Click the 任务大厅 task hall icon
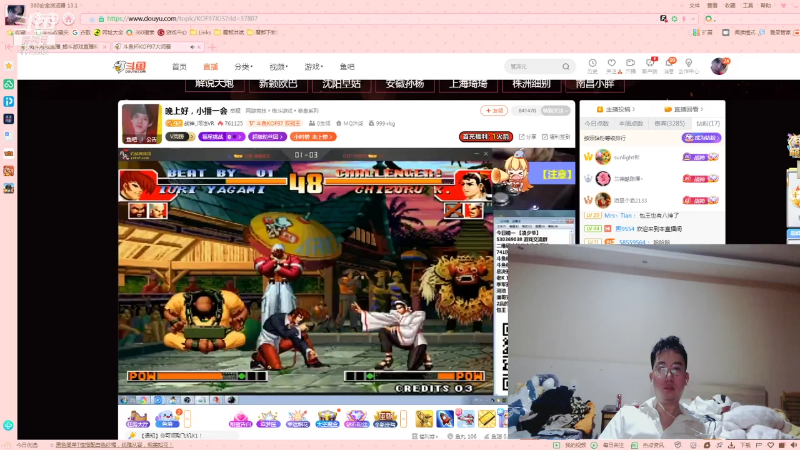 137,419
